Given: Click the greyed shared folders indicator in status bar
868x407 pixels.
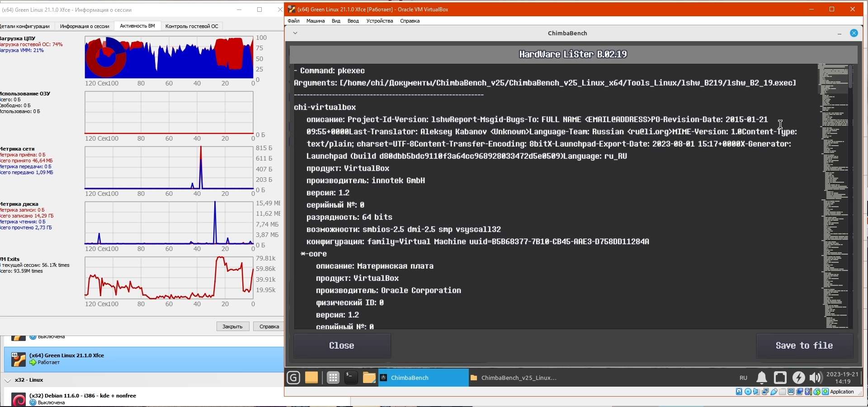Looking at the screenshot, I should 783,392.
